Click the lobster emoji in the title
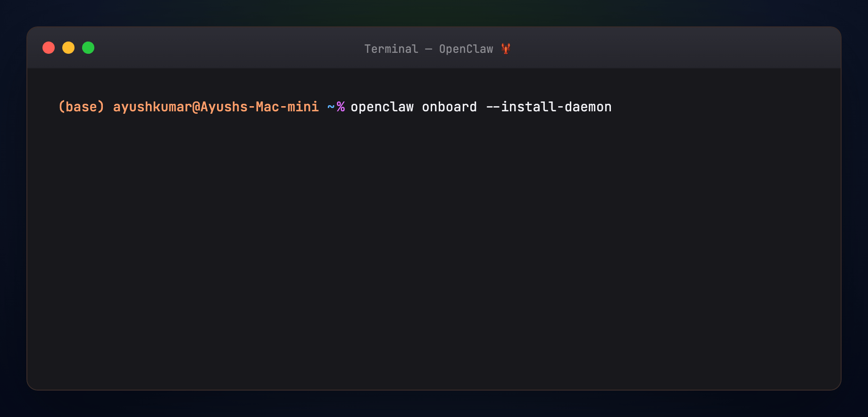868x417 pixels. click(x=506, y=49)
